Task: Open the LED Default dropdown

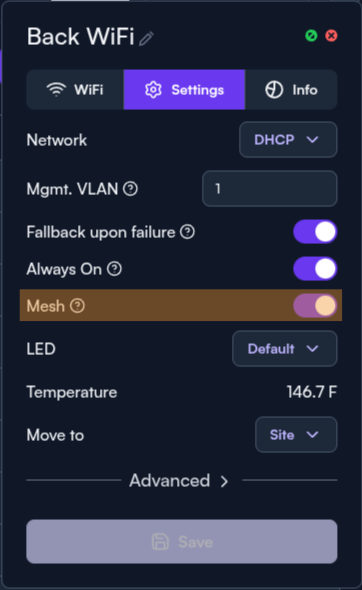Action: click(x=284, y=349)
